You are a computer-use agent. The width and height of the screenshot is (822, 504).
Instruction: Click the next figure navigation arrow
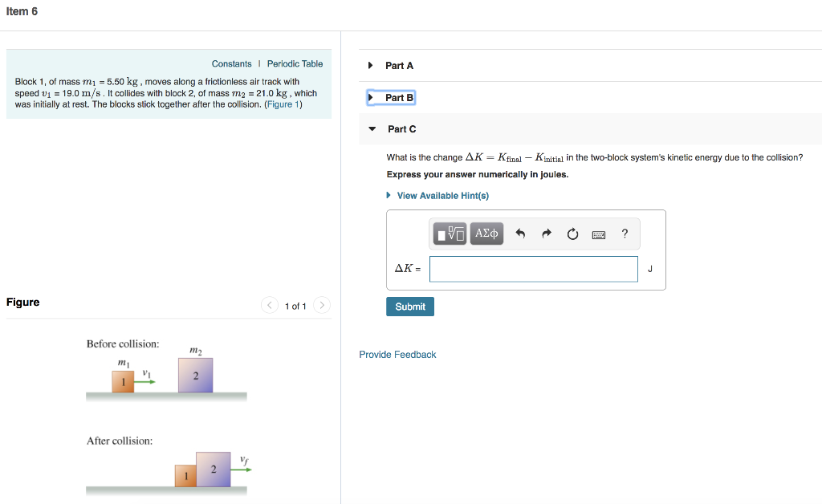click(x=321, y=306)
